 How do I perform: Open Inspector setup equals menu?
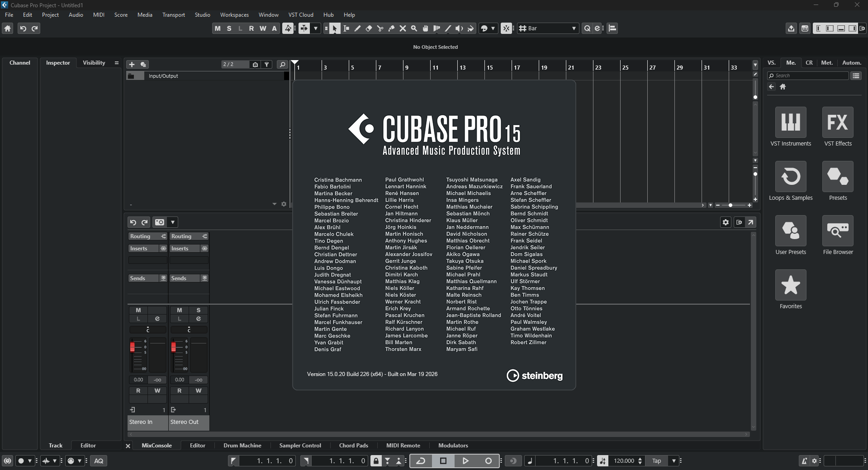coord(116,63)
